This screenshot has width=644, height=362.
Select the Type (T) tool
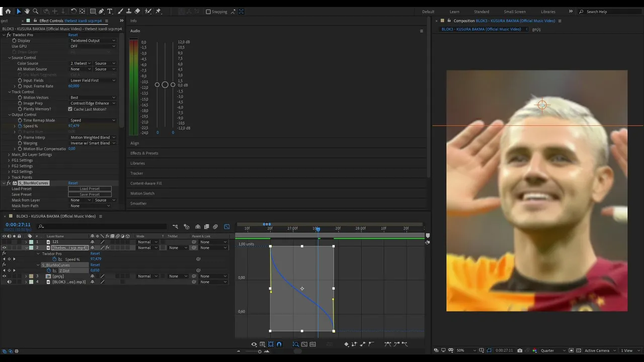pos(110,11)
